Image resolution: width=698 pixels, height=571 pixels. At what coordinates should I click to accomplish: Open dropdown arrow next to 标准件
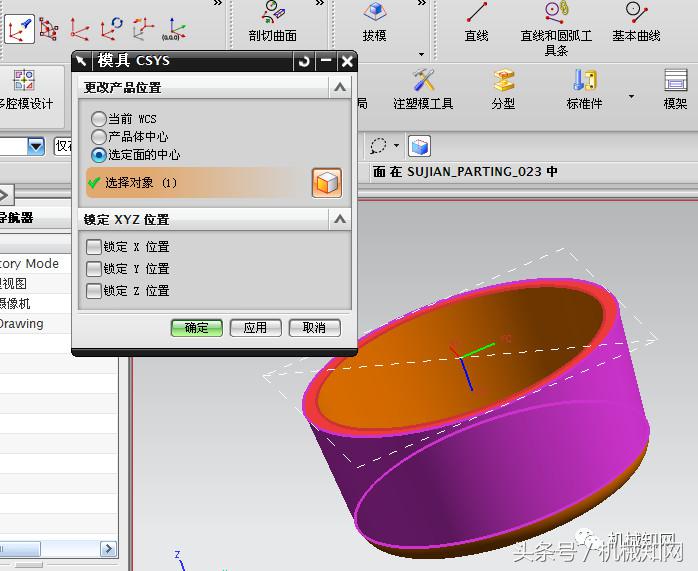(631, 96)
